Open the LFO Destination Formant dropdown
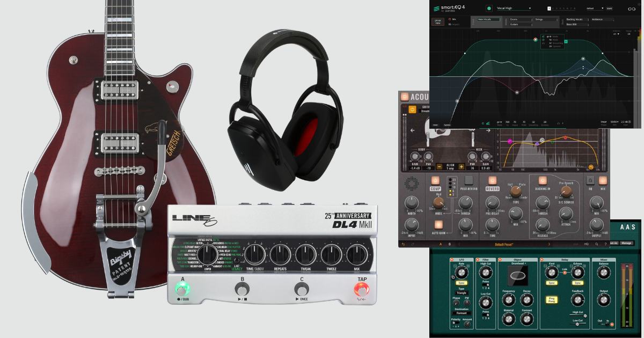The width and height of the screenshot is (644, 338). [x=462, y=313]
